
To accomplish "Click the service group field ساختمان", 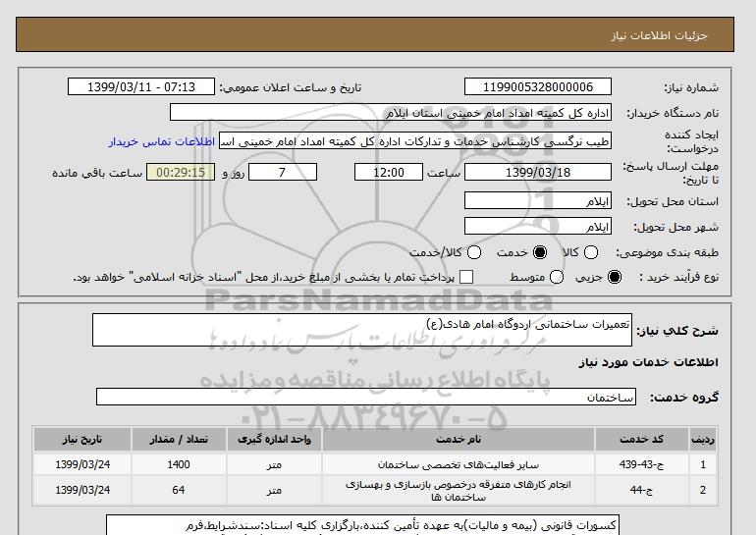I will pos(366,397).
